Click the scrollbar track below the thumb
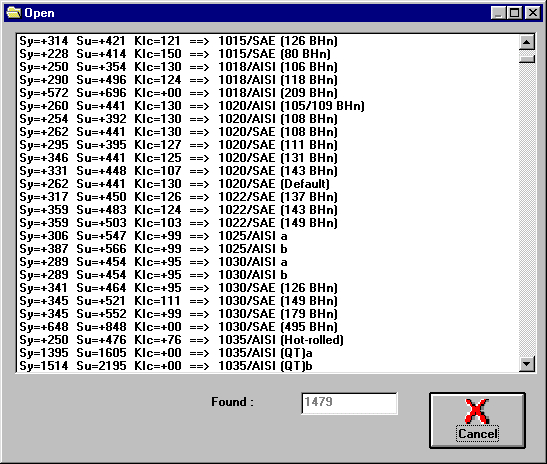547x464 pixels. (x=527, y=209)
